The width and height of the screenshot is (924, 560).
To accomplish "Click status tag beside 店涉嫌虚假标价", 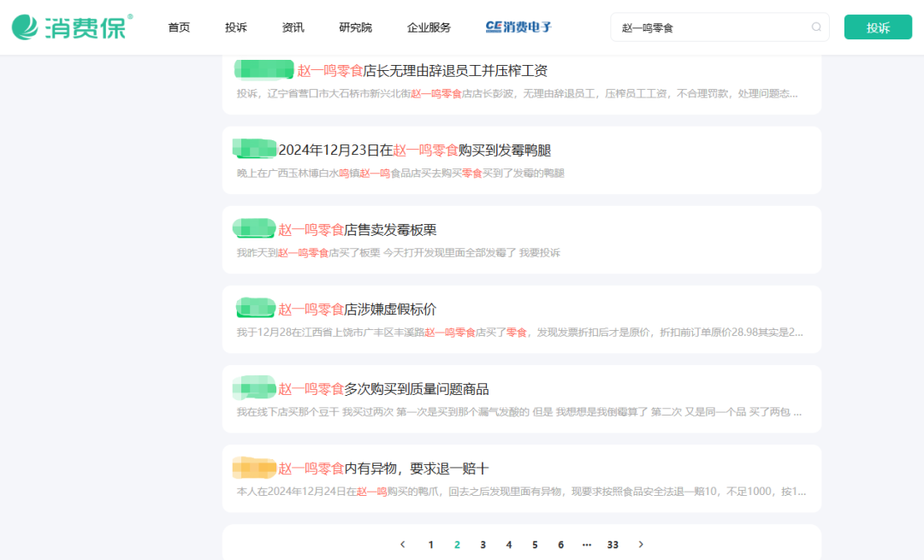I will 256,308.
